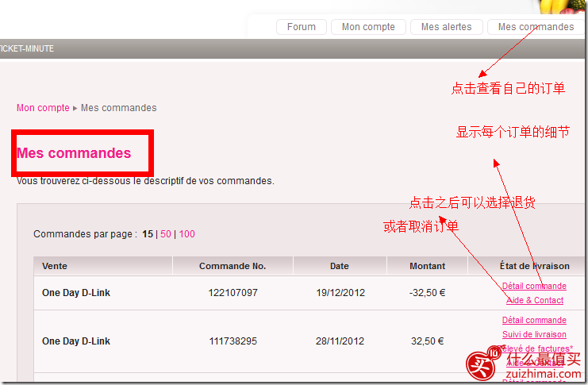Click the date 28/11/2012
This screenshot has width=588, height=385.
coord(340,341)
